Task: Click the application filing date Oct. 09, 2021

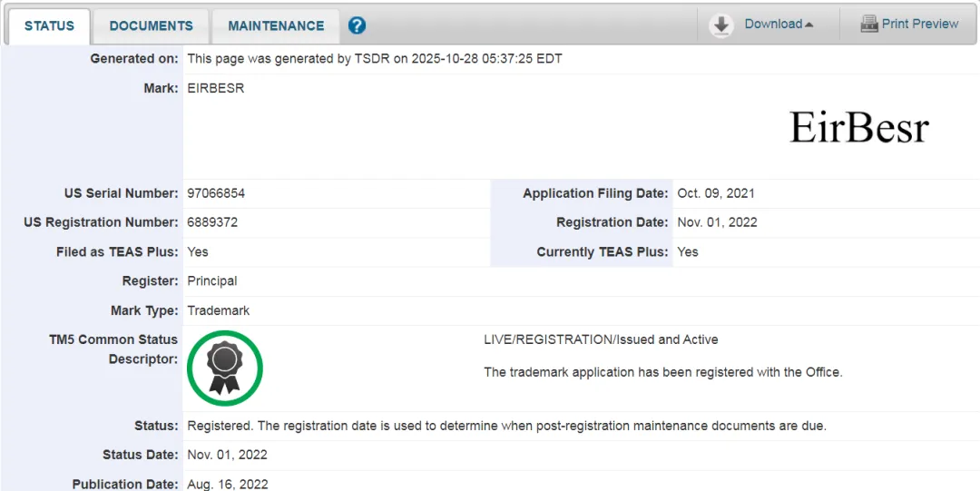Action: (716, 193)
